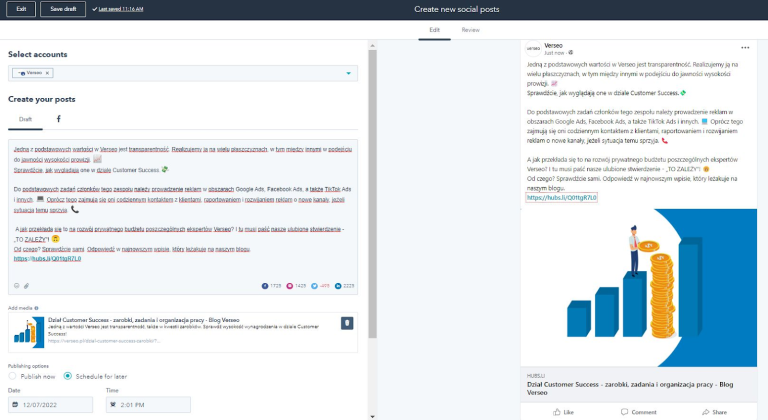Click the money emoji after Customer Success
The image size is (768, 420).
(165, 170)
